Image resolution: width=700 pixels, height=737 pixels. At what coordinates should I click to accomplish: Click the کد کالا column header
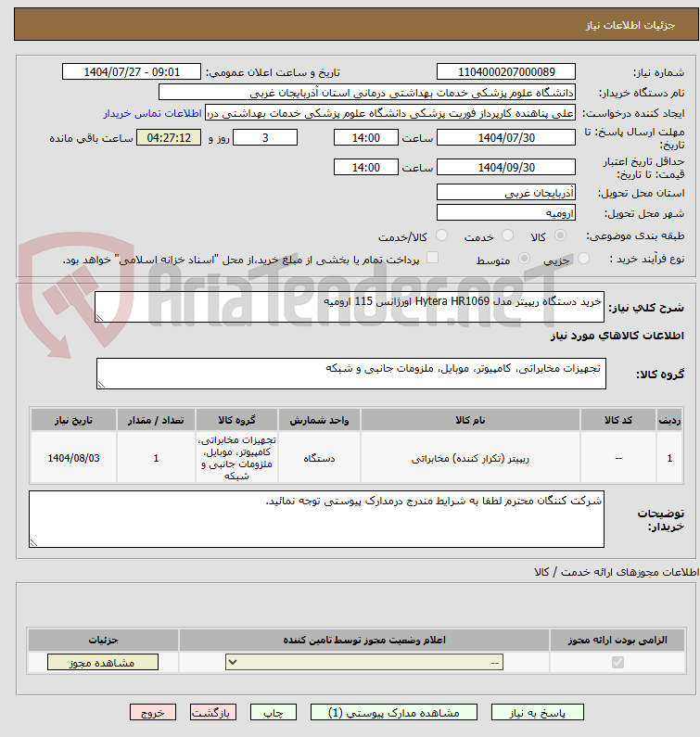pyautogui.click(x=618, y=420)
